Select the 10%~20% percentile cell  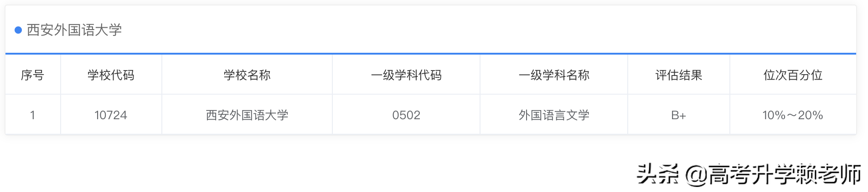click(793, 115)
